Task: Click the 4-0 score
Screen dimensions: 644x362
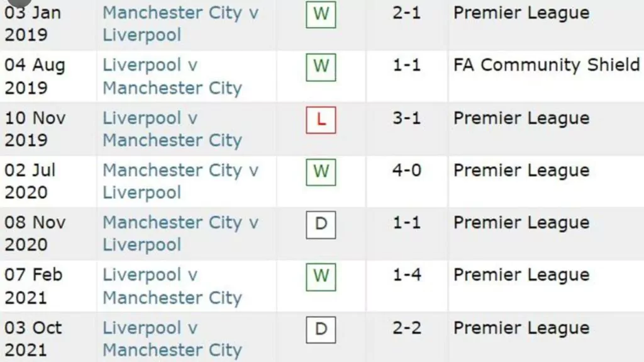Action: pos(407,170)
